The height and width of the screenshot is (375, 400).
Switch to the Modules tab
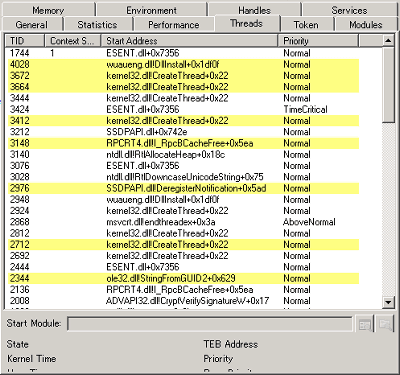(366, 25)
